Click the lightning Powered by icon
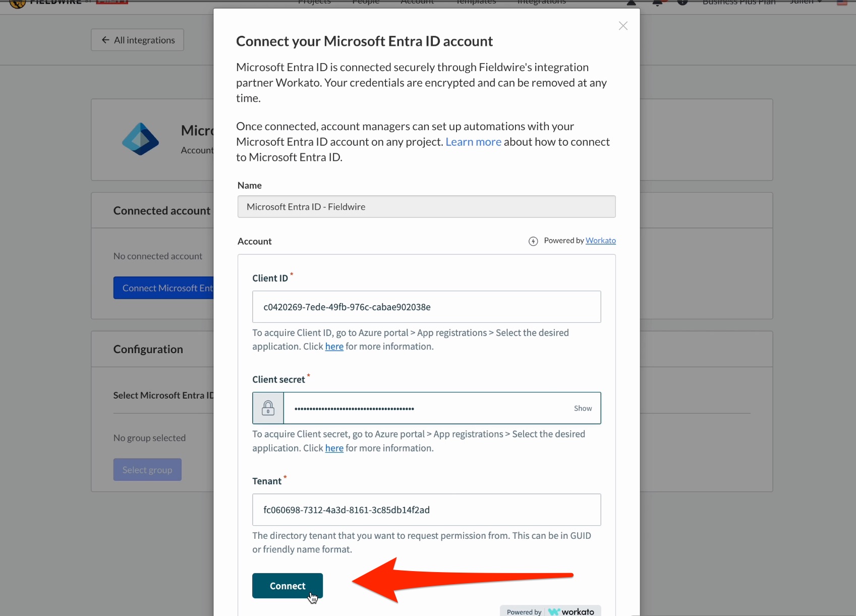856x616 pixels. pyautogui.click(x=533, y=241)
